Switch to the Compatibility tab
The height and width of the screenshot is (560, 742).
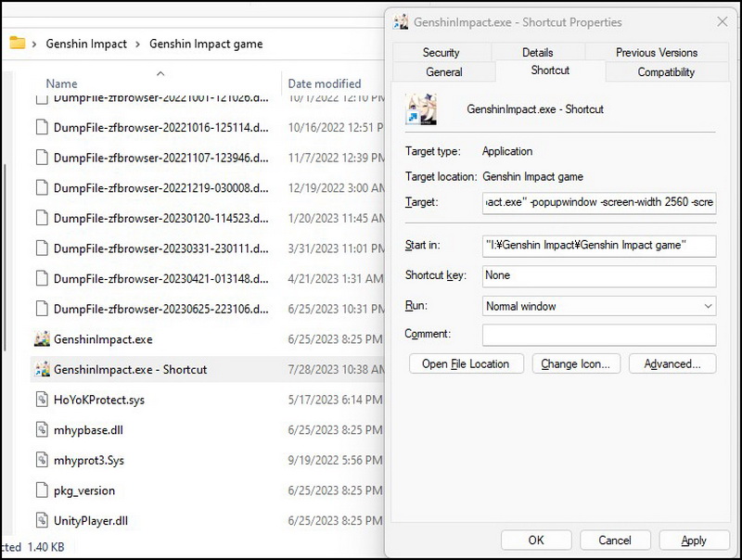point(665,71)
